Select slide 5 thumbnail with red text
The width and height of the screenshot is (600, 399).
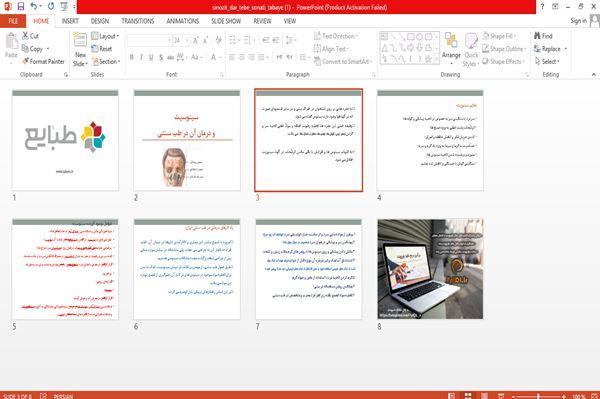tap(65, 269)
